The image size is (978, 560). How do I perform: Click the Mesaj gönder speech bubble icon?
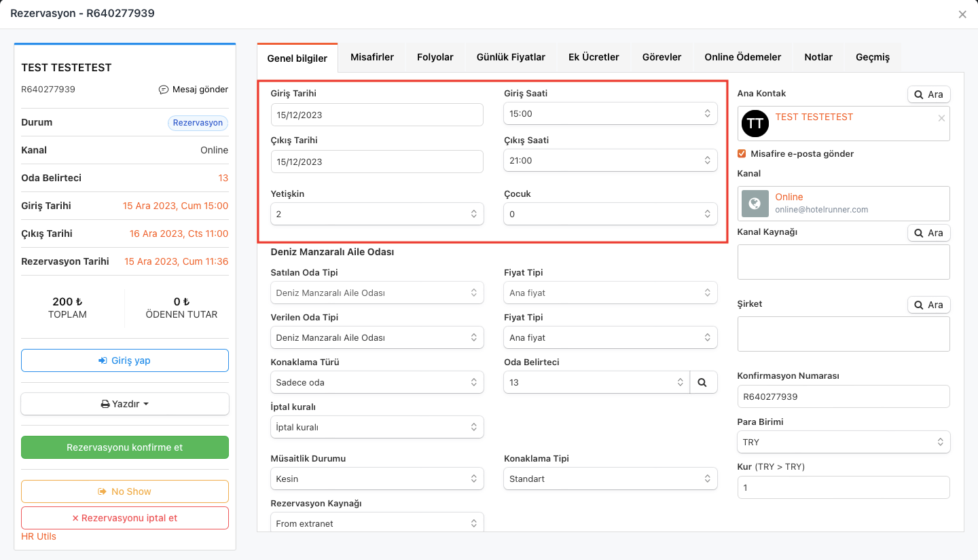tap(163, 90)
